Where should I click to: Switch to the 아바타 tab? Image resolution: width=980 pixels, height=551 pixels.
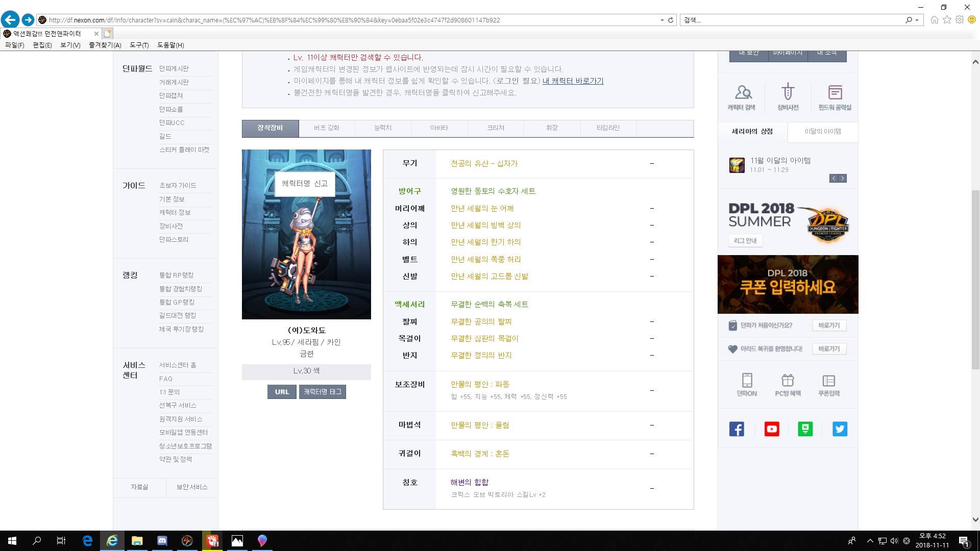(439, 128)
